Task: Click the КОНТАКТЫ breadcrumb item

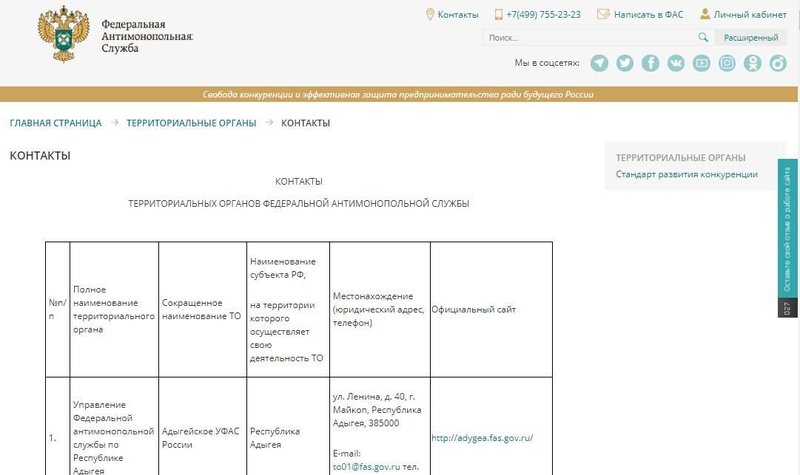Action: point(306,123)
